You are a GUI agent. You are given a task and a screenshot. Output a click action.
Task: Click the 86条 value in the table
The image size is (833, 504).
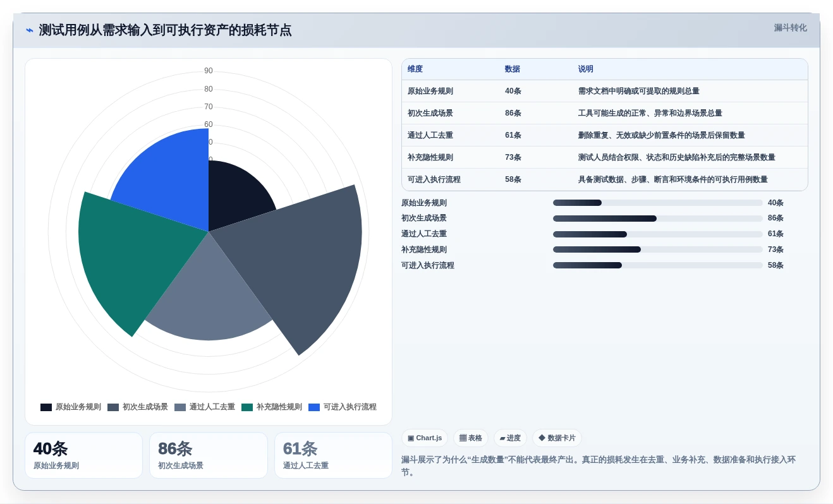coord(513,113)
